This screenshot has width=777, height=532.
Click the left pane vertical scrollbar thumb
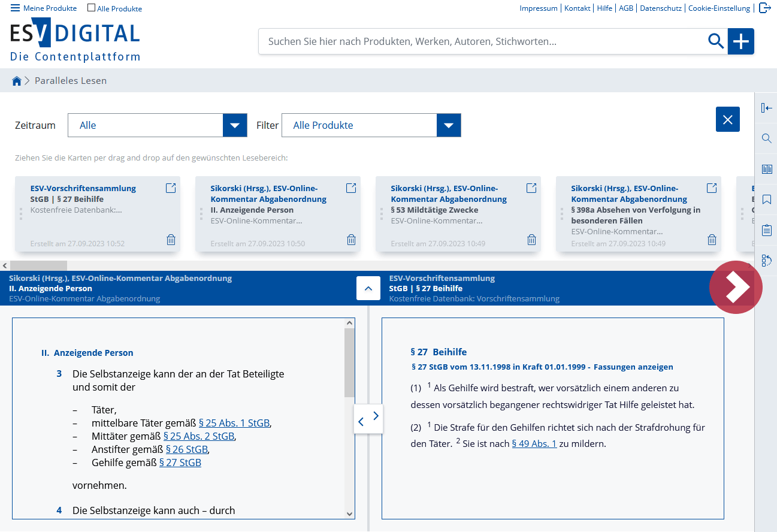[x=350, y=363]
